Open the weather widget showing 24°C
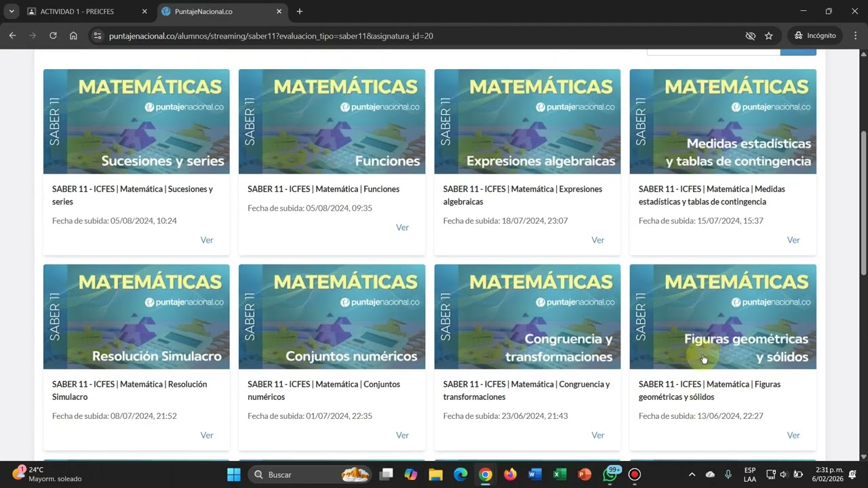Viewport: 868px width, 488px height. pyautogui.click(x=47, y=474)
